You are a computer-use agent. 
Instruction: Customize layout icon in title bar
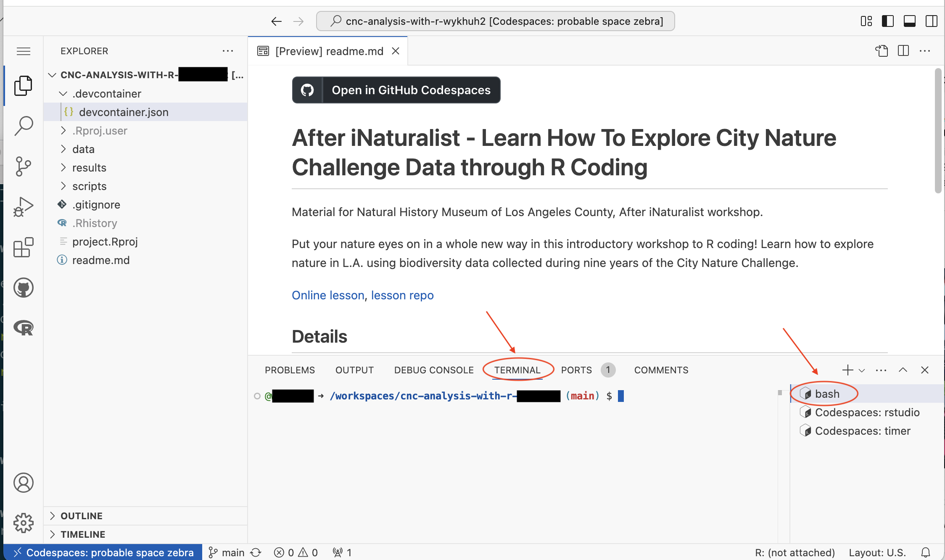[x=866, y=21]
